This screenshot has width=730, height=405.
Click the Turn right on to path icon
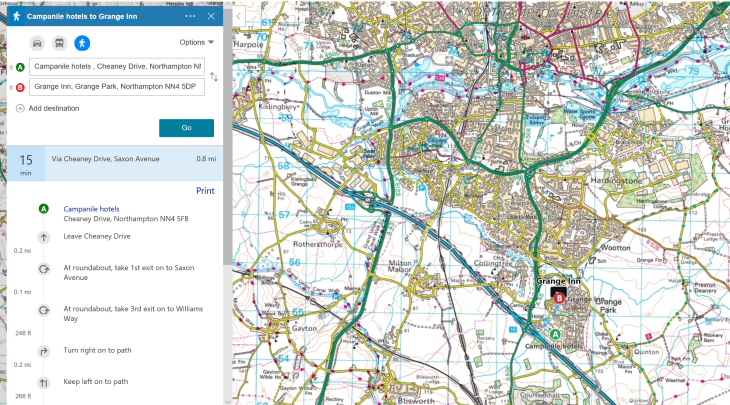coord(44,351)
